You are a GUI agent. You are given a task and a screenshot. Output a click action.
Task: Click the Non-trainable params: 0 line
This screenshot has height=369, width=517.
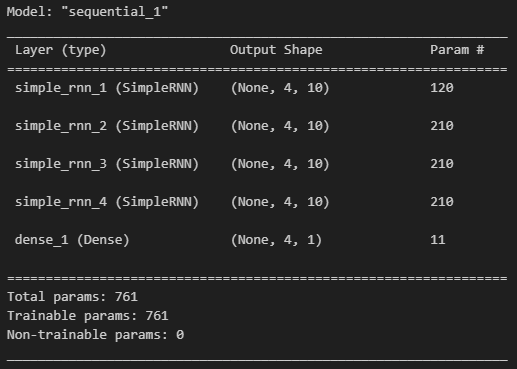tap(95, 335)
